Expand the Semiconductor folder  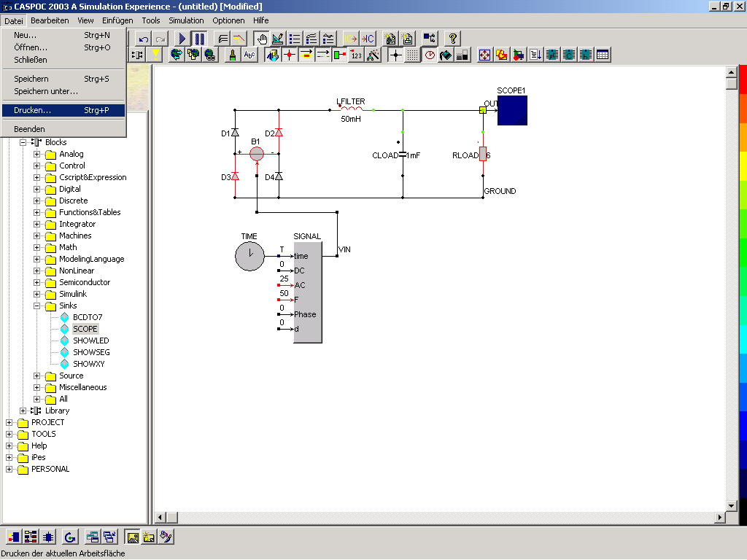point(36,282)
